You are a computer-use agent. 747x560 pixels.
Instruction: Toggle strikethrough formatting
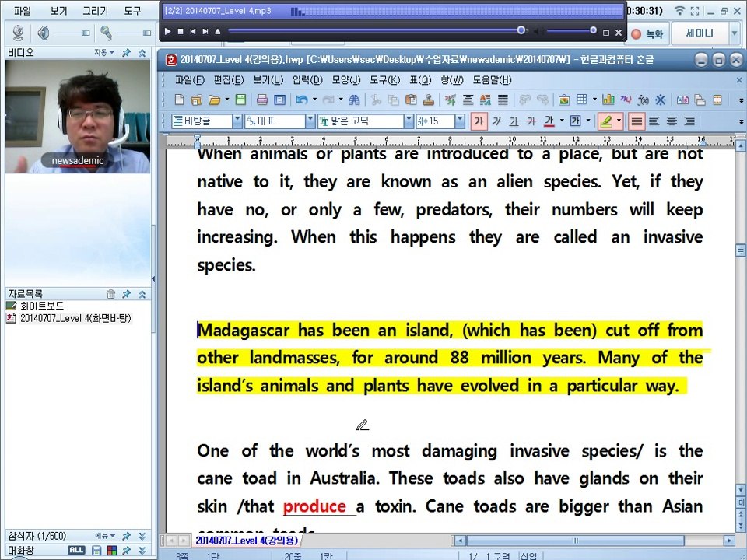click(531, 121)
